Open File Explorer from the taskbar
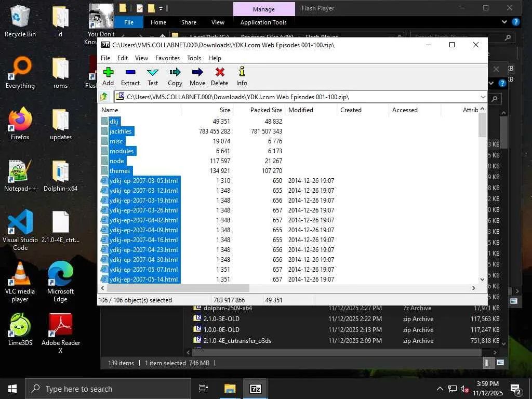 pos(230,389)
